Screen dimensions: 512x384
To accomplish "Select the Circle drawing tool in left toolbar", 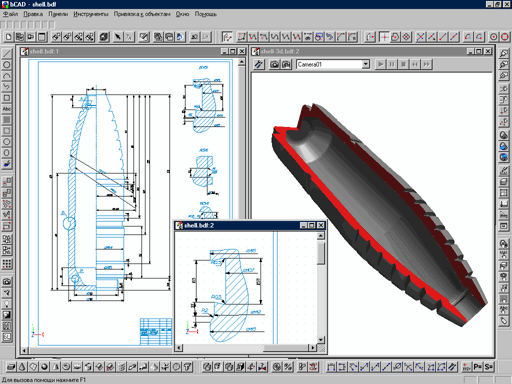I will click(x=7, y=65).
